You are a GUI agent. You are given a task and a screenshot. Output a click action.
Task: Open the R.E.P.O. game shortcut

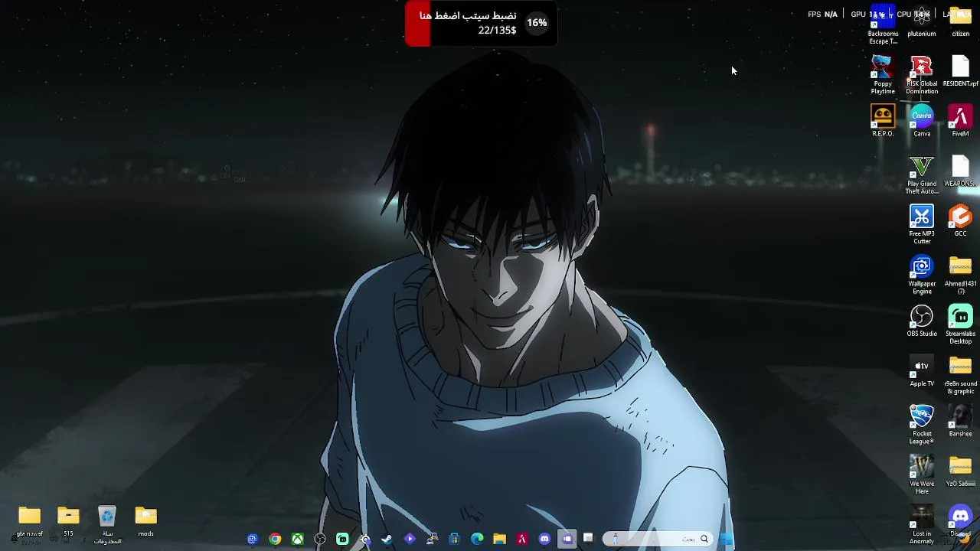click(883, 121)
